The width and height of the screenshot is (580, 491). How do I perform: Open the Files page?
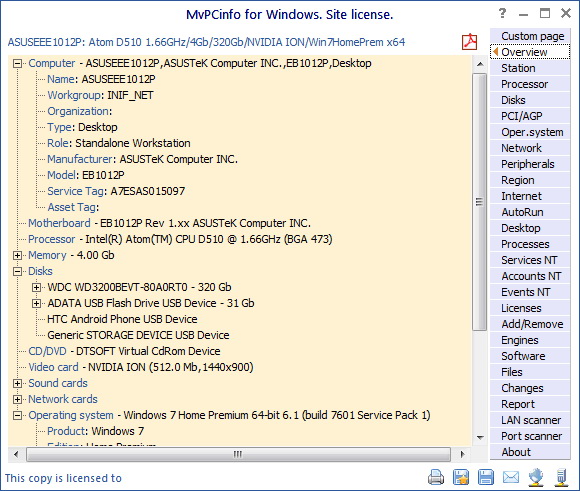530,372
